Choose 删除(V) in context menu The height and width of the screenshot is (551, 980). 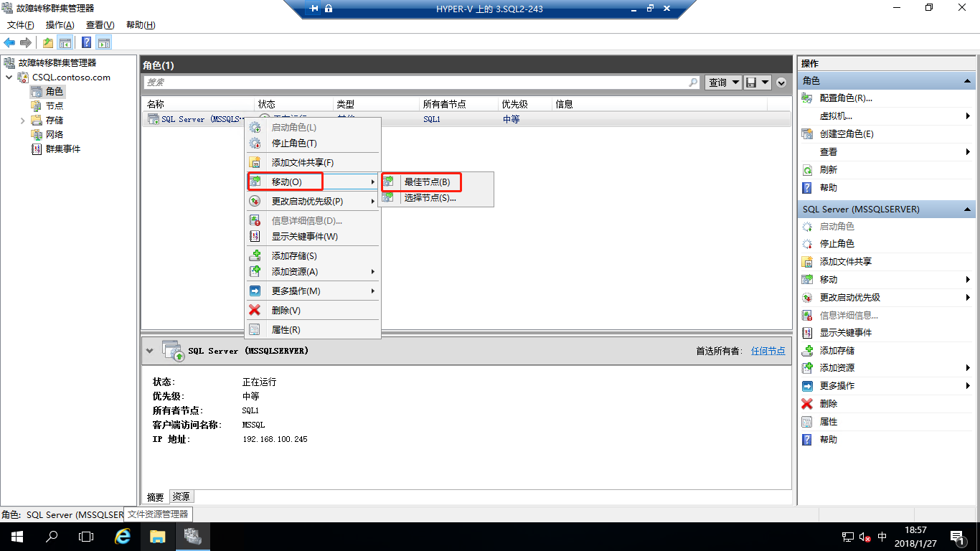click(x=312, y=310)
